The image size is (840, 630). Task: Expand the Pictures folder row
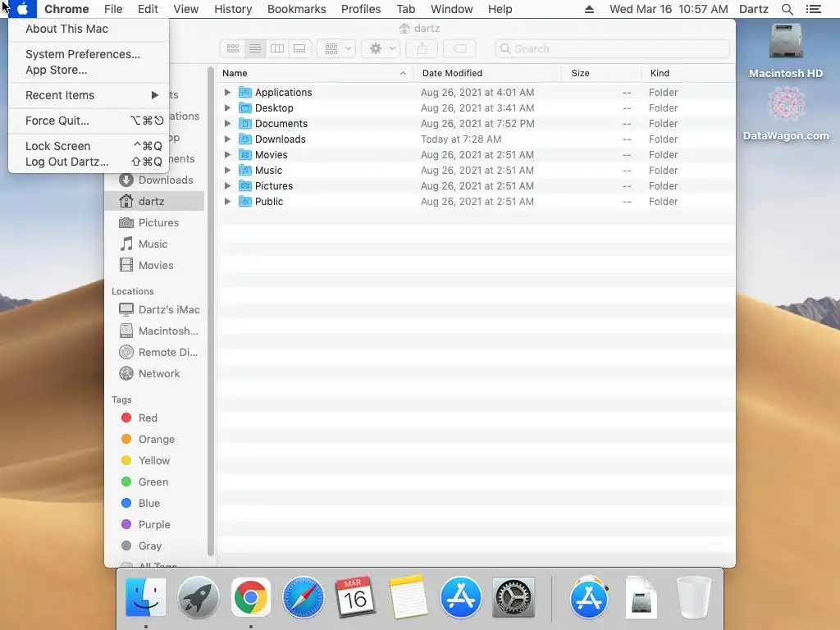(227, 186)
